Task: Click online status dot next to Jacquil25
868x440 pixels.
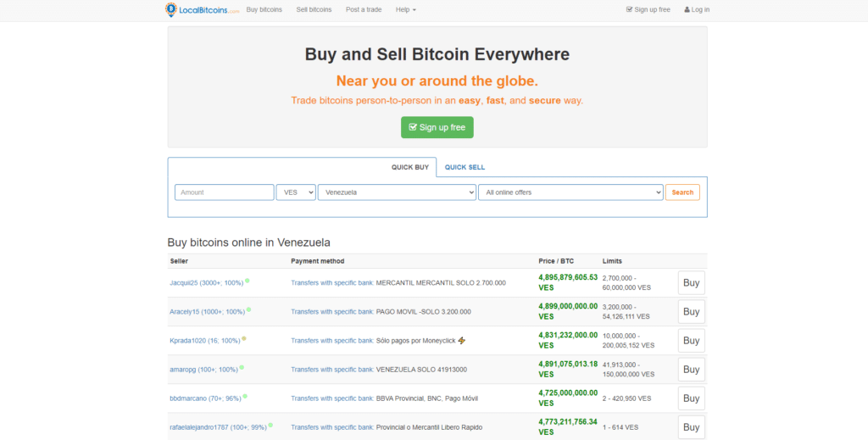Action: (248, 281)
